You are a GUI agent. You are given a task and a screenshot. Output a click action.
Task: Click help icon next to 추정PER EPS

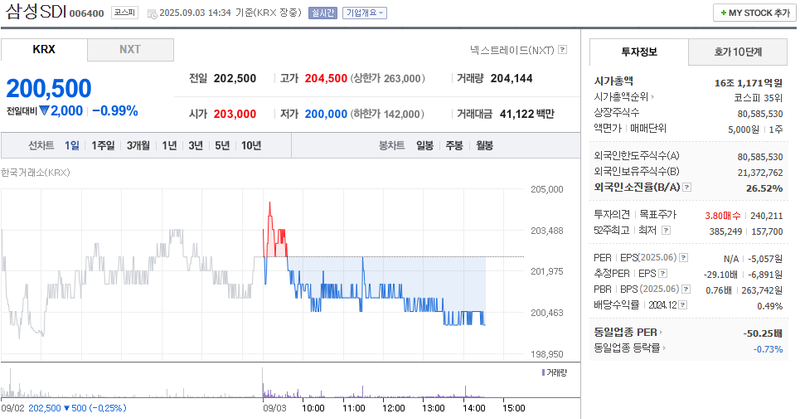coord(663,274)
